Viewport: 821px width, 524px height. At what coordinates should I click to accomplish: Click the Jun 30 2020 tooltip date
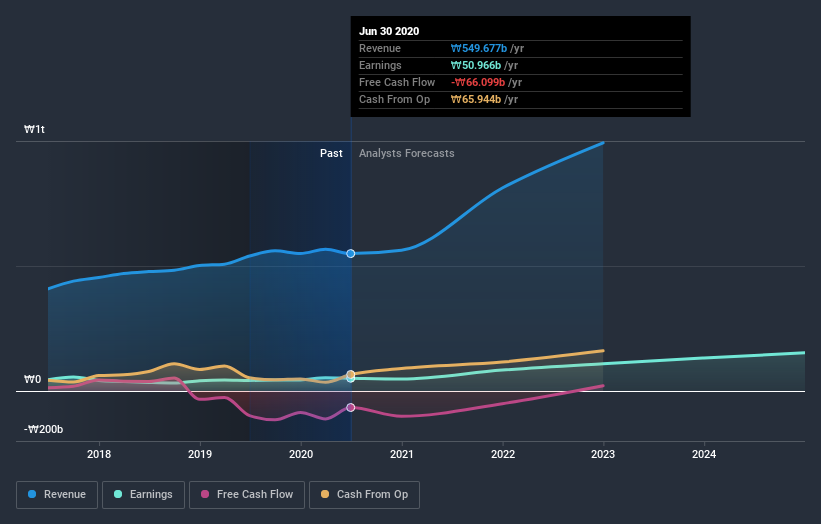coord(389,31)
